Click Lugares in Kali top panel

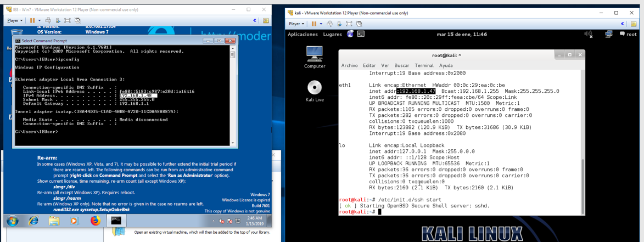[332, 35]
